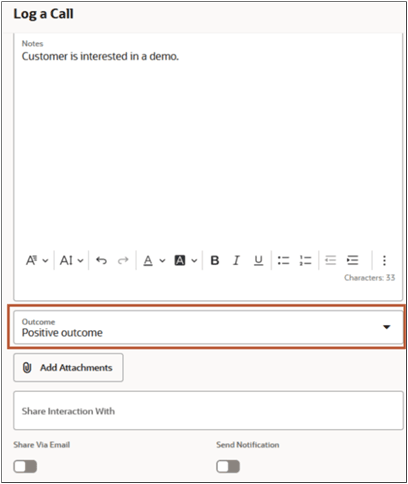Screen dimensions: 408x484
Task: Click the Add Attachments button
Action: 68,368
